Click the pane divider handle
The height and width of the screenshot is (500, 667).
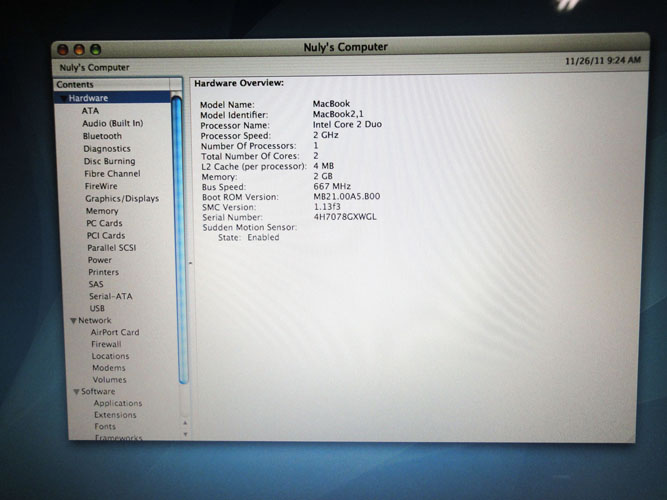click(189, 262)
